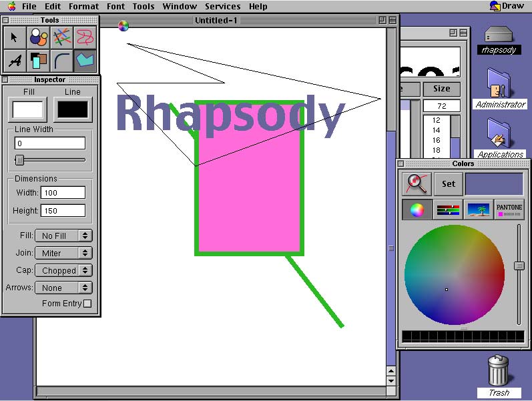Open the Tools menu
Image resolution: width=532 pixels, height=401 pixels.
(144, 7)
